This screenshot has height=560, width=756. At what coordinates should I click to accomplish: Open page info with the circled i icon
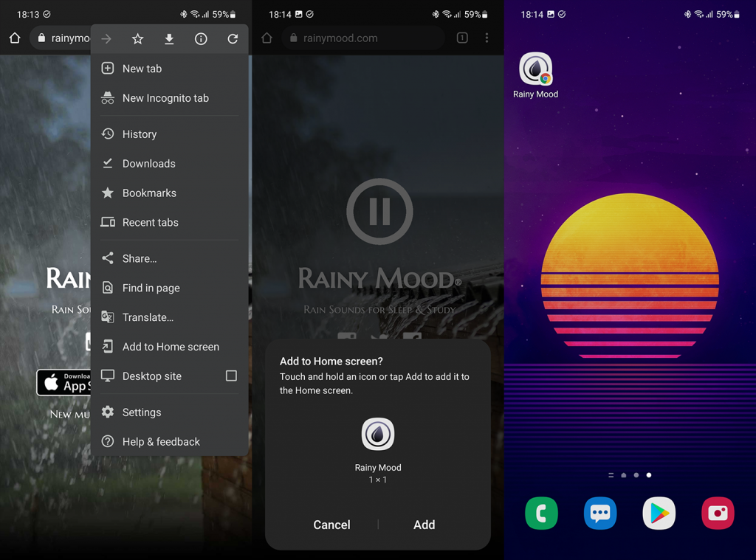pos(201,38)
